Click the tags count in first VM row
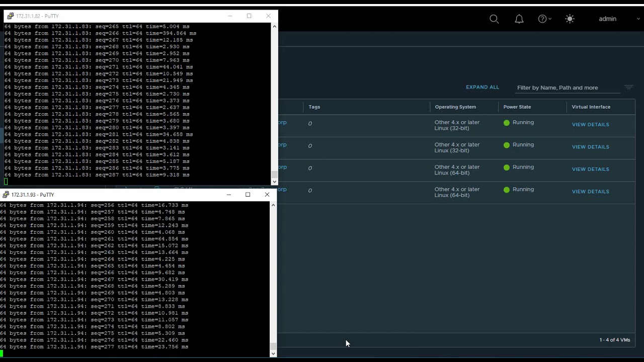The height and width of the screenshot is (362, 644). tap(310, 124)
